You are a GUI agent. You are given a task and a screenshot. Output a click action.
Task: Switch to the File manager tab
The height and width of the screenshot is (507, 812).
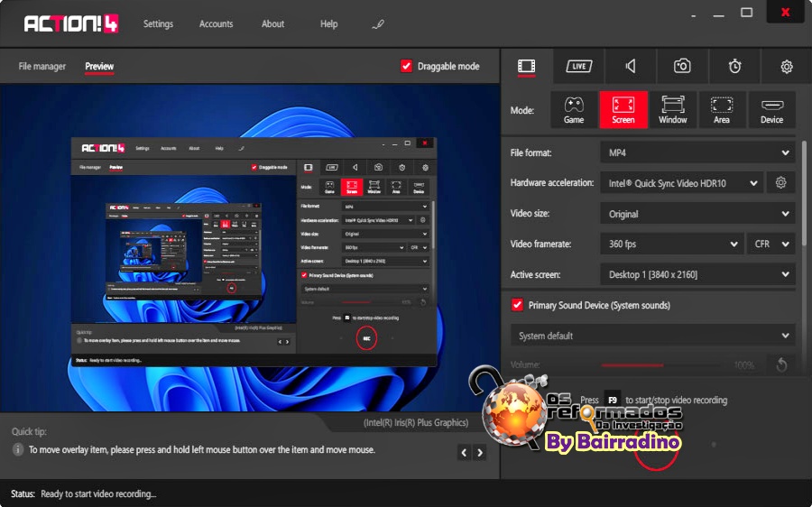pyautogui.click(x=42, y=66)
